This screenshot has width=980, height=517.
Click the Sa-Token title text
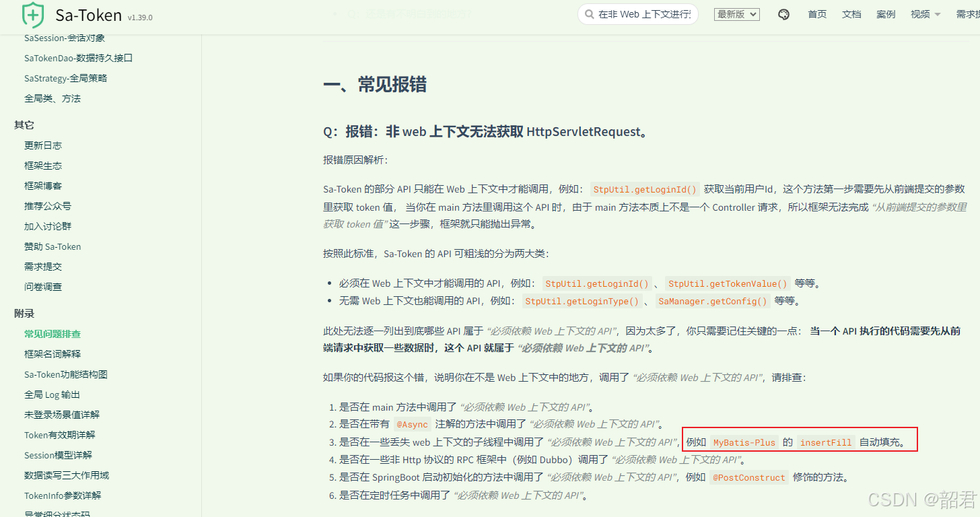pyautogui.click(x=89, y=15)
